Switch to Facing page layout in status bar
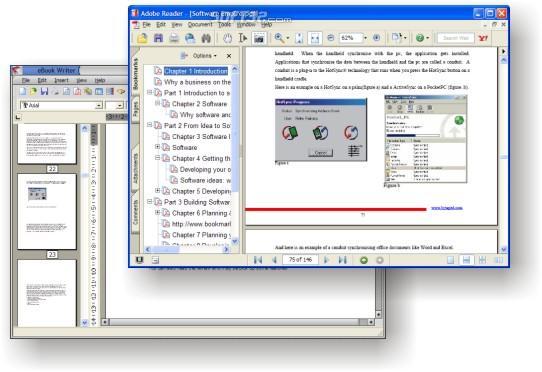 click(x=498, y=260)
